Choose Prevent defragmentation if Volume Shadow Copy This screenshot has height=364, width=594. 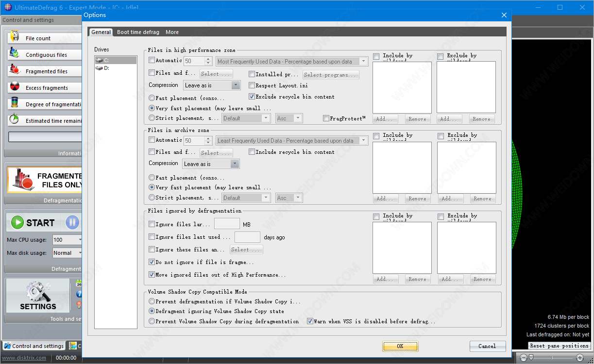(152, 301)
